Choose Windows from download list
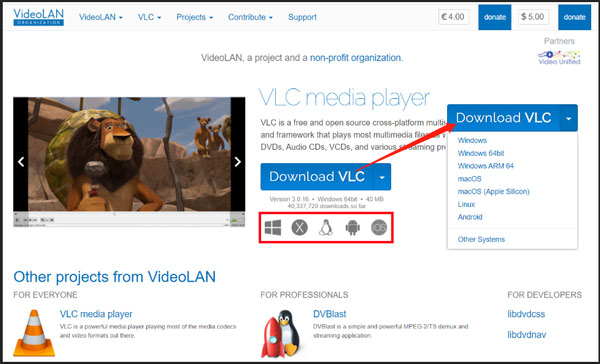The width and height of the screenshot is (600, 364). 472,140
